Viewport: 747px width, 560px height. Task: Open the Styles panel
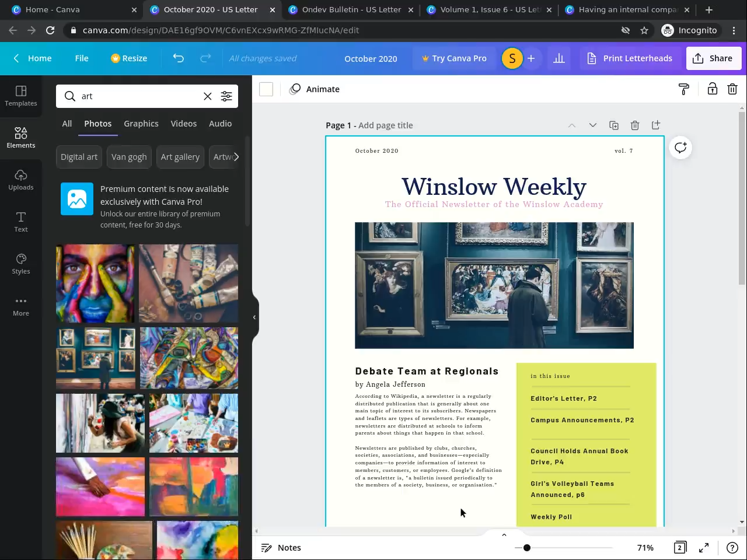[21, 264]
